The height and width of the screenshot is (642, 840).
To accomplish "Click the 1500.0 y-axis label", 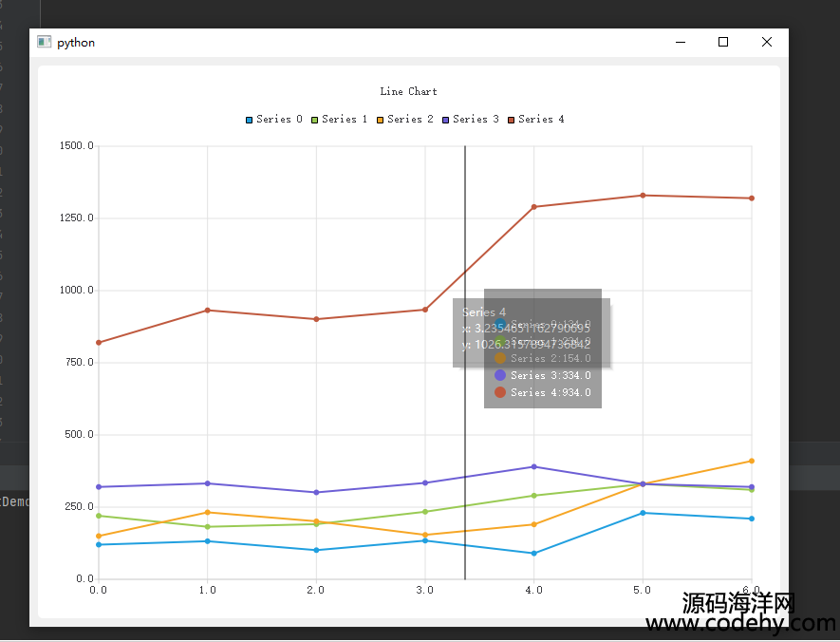I will tap(77, 146).
